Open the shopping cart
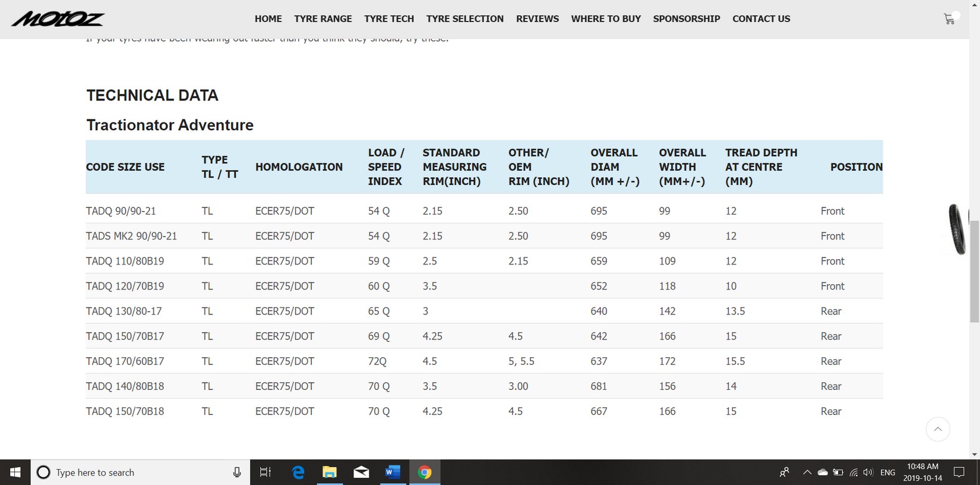Screen dimensions: 980x485 point(949,19)
